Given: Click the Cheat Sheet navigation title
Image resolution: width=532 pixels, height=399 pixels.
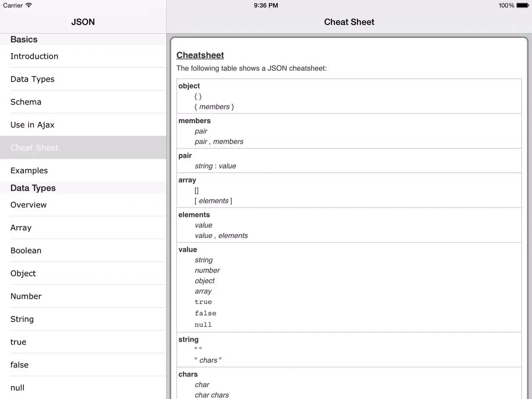Looking at the screenshot, I should pyautogui.click(x=349, y=22).
